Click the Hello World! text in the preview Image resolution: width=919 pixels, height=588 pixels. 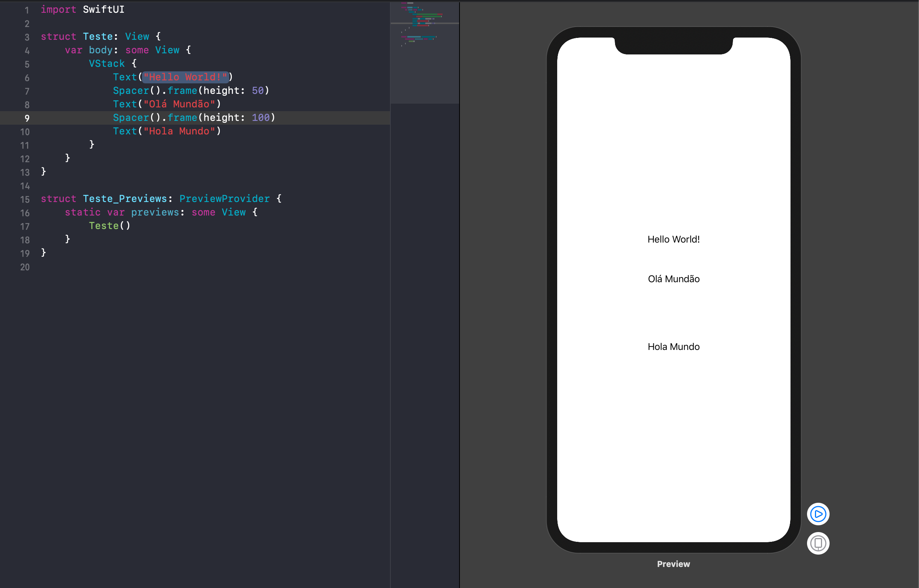(673, 240)
